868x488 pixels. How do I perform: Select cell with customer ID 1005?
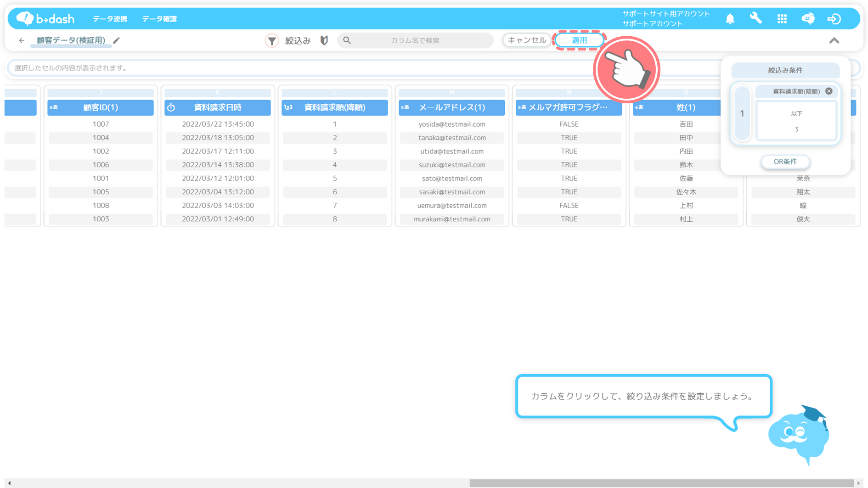[101, 192]
